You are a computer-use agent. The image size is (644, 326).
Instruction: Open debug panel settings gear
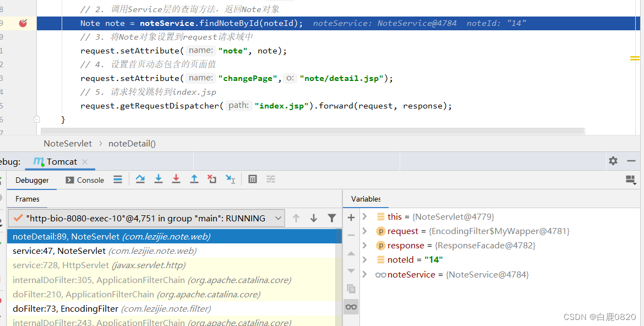(x=613, y=161)
